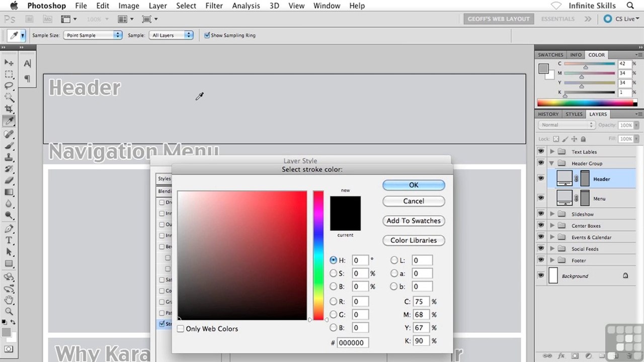This screenshot has height=362, width=644.
Task: Select the Brush tool
Action: pos(9,145)
